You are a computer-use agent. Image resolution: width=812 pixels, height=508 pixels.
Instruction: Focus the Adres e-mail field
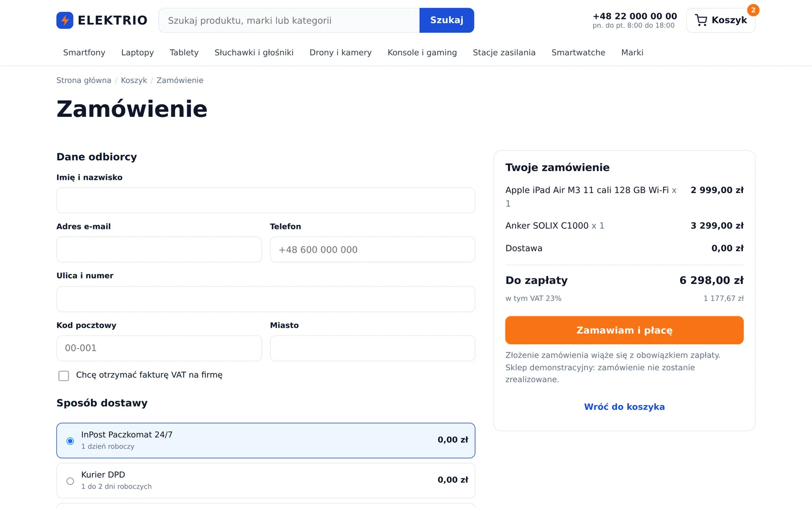pos(159,249)
